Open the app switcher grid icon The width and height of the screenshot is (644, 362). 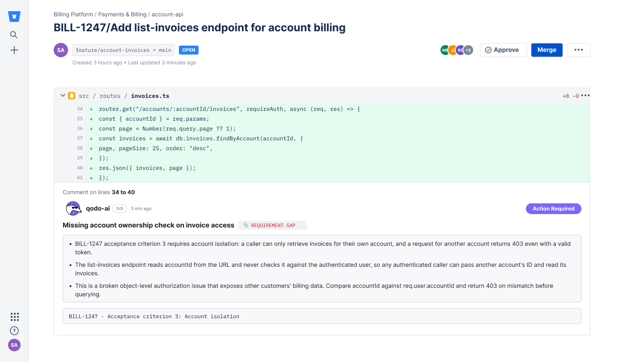pyautogui.click(x=15, y=317)
